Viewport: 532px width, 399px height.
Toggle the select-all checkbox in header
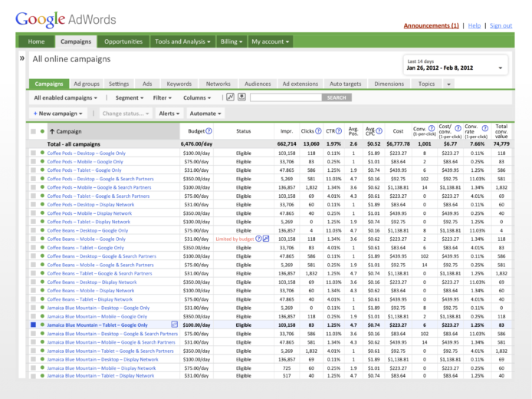(33, 131)
